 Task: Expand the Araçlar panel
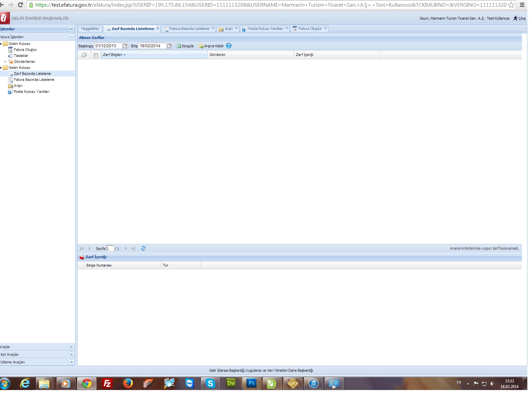pos(71,347)
